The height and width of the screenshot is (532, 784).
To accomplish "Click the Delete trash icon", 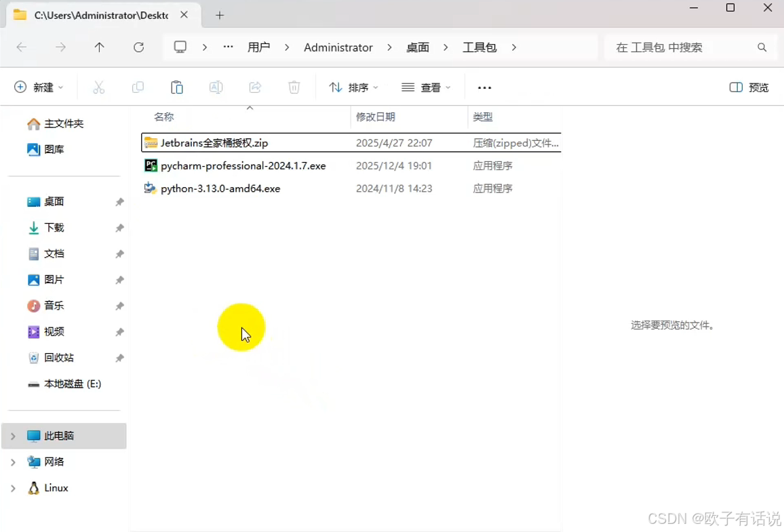I will [x=294, y=87].
